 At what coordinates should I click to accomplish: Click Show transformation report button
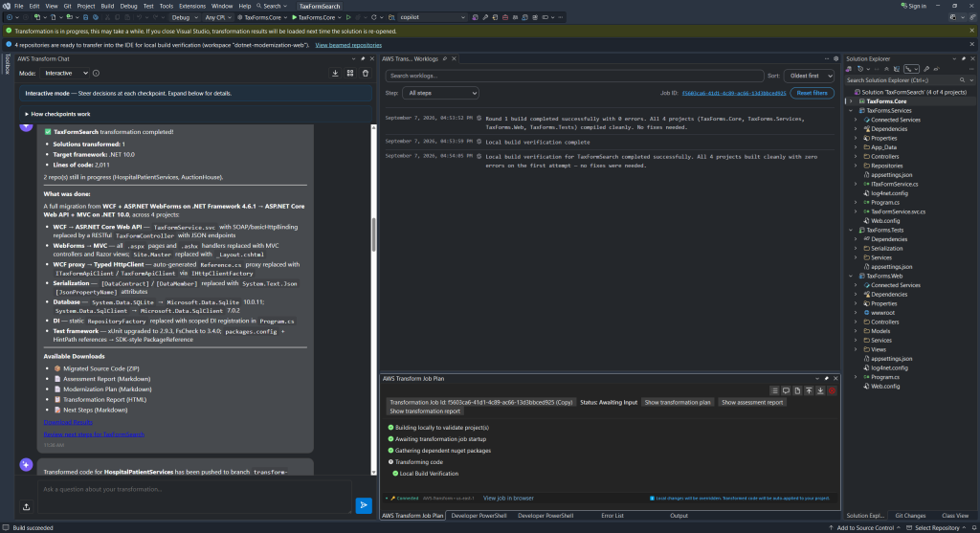click(425, 411)
